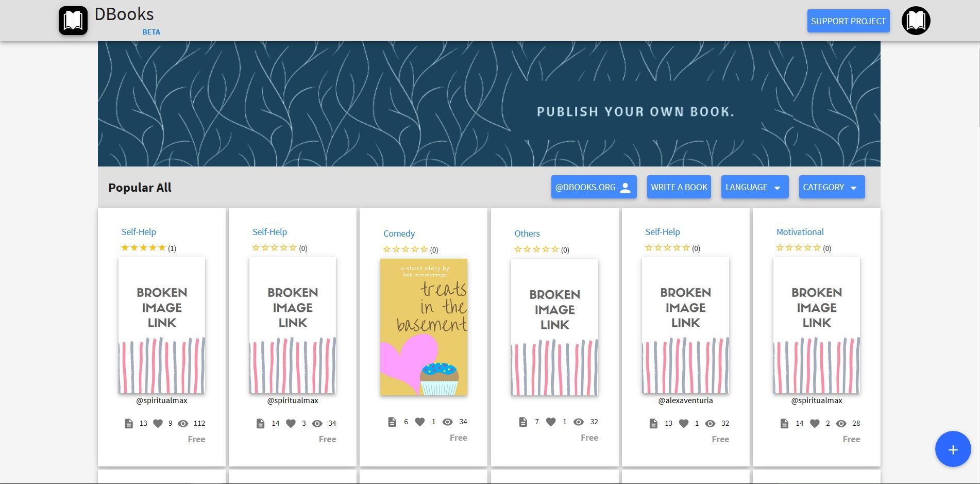This screenshot has width=980, height=484.
Task: Open author @alexaventuria profile link
Action: [x=685, y=400]
